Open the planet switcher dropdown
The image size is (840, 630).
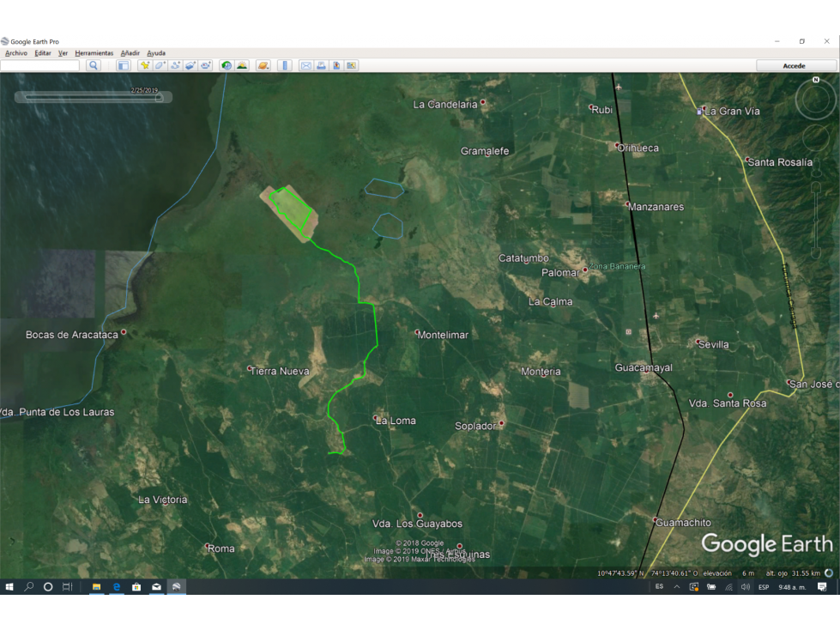coord(263,65)
